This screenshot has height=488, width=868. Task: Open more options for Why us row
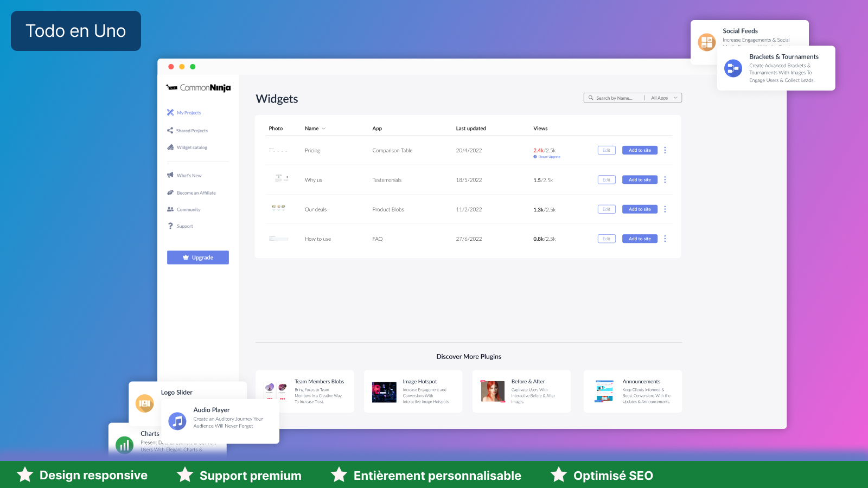coord(665,179)
